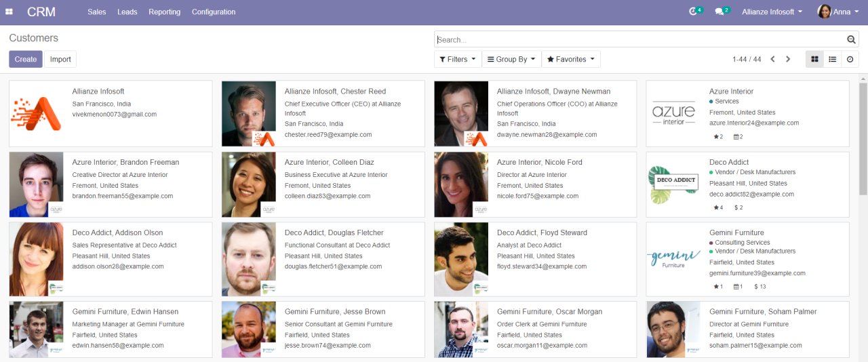Open Soham Palmer's photo
The width and height of the screenshot is (868, 362).
pos(673,329)
